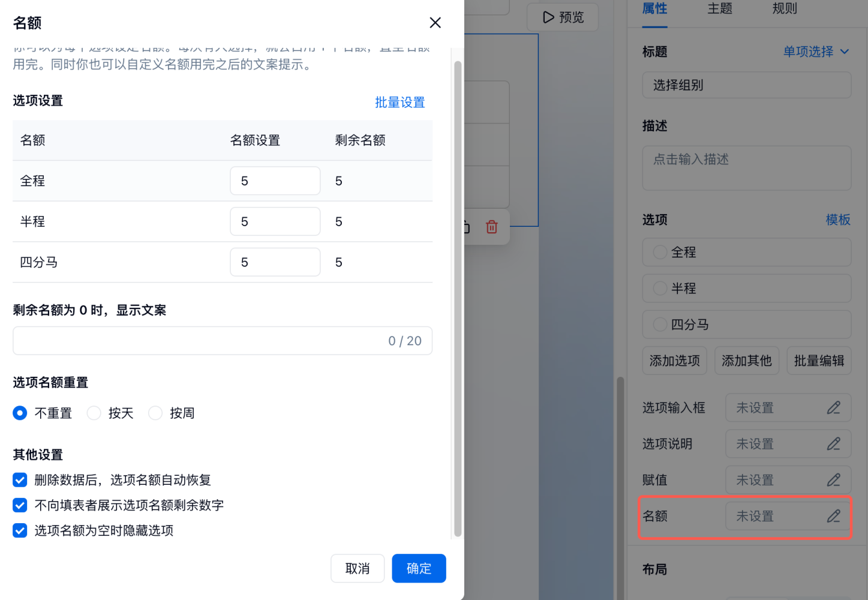868x600 pixels.
Task: Click the 模板 link beside 选项
Action: [837, 220]
